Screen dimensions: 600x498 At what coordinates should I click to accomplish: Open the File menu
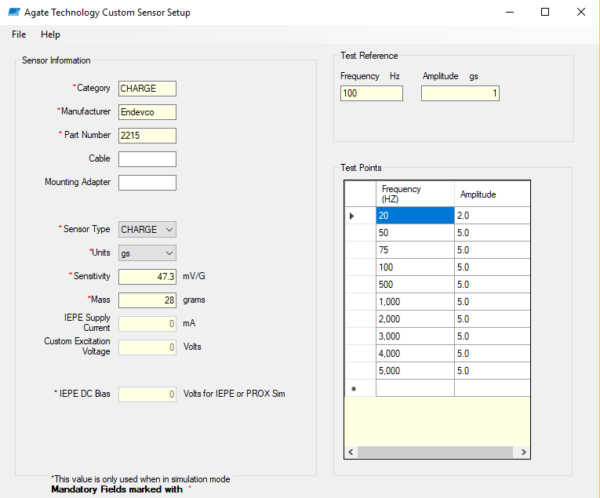point(19,34)
